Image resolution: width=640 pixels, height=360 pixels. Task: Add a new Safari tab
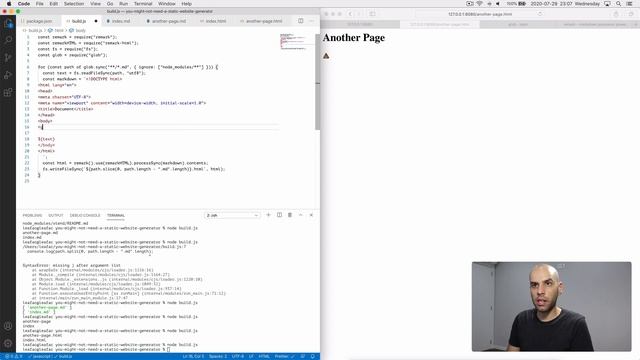click(x=636, y=24)
